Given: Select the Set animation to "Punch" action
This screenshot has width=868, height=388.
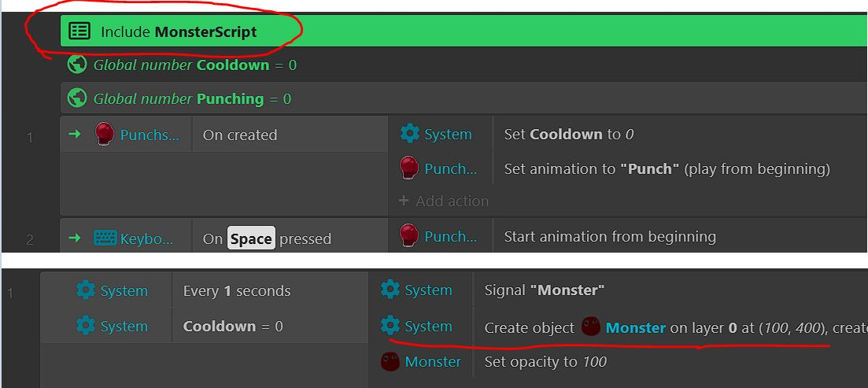Looking at the screenshot, I should [x=667, y=169].
